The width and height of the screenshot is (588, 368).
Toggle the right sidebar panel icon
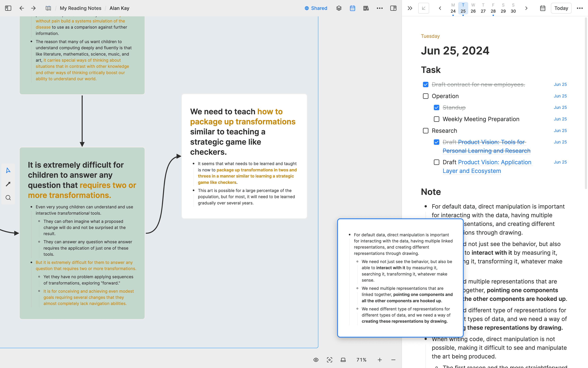(393, 8)
